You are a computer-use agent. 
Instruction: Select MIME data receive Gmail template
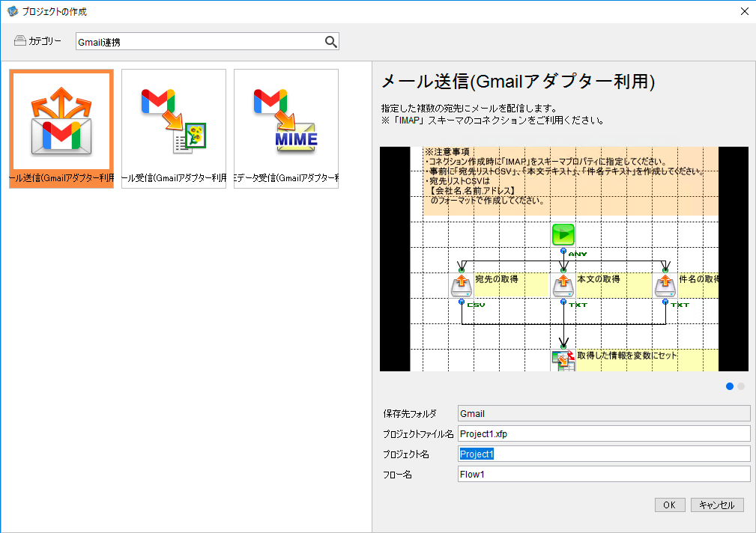click(286, 129)
